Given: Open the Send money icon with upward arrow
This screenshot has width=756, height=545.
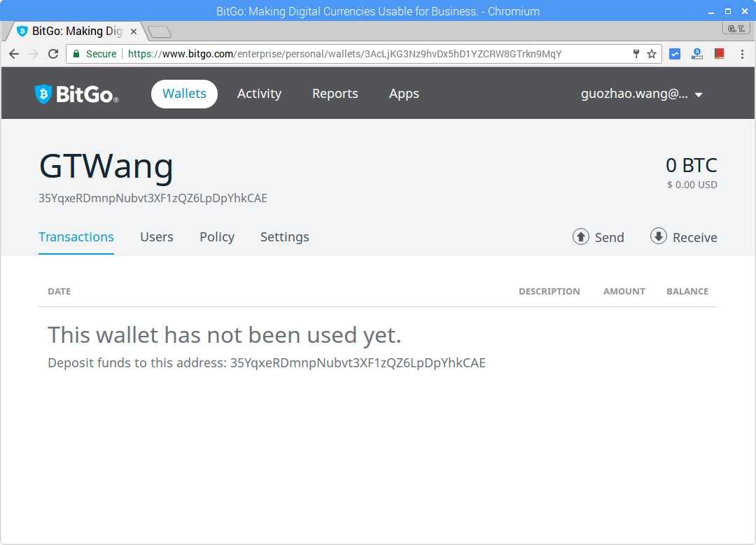Looking at the screenshot, I should pyautogui.click(x=581, y=237).
